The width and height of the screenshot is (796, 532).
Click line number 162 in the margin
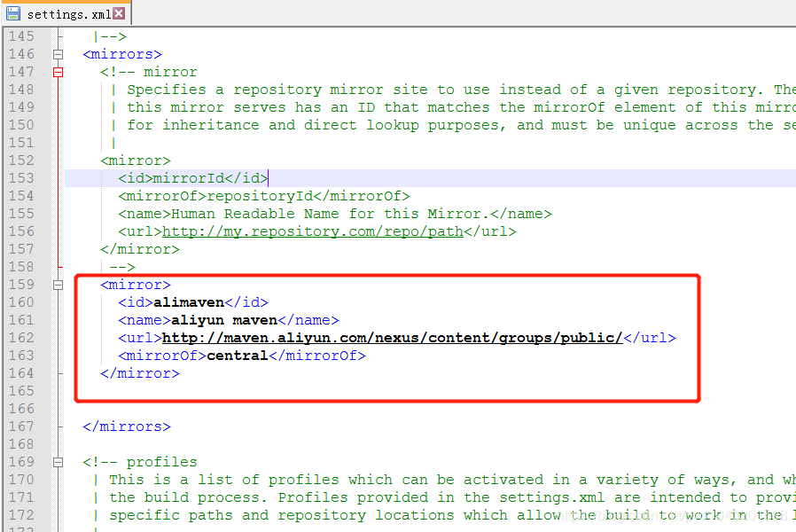(x=21, y=338)
